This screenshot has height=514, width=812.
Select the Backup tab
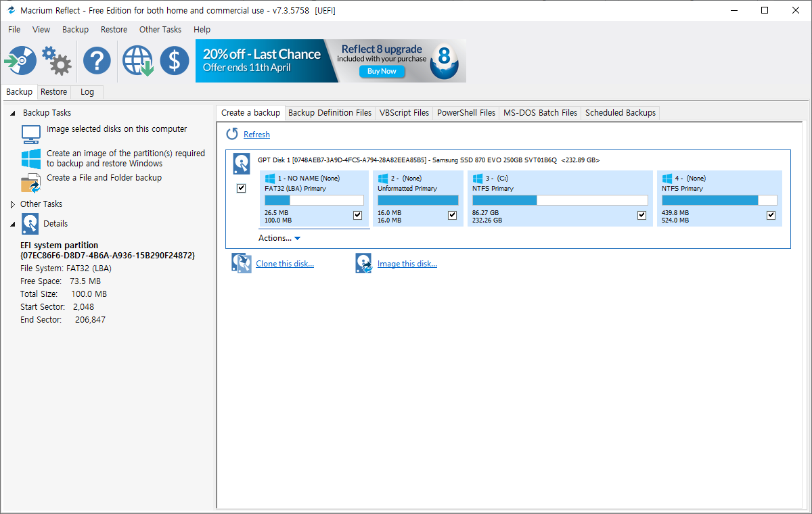click(x=19, y=92)
